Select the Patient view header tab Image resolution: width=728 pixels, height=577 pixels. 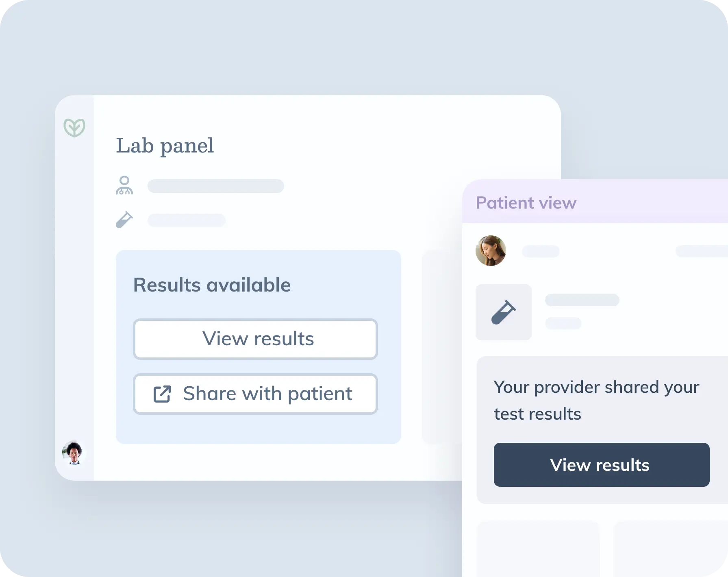(x=526, y=202)
